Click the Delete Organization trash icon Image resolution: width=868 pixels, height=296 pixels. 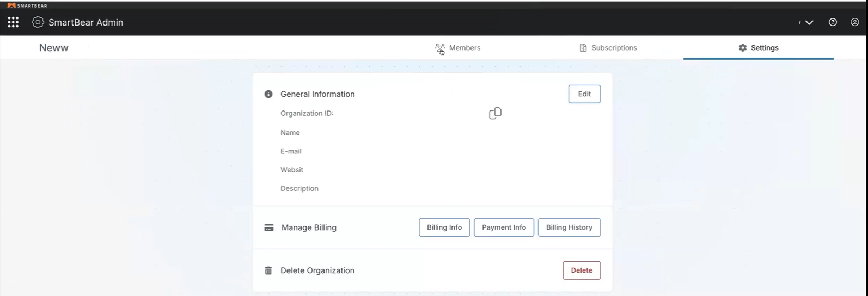268,270
